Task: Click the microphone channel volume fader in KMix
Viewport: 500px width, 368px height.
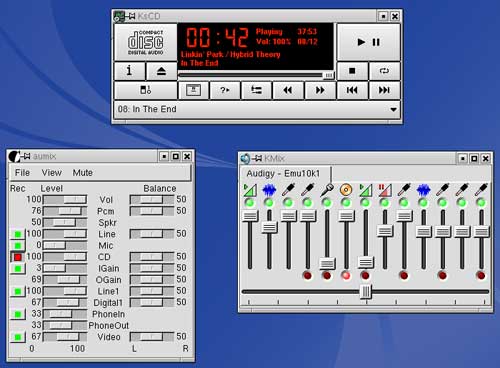Action: tap(327, 264)
